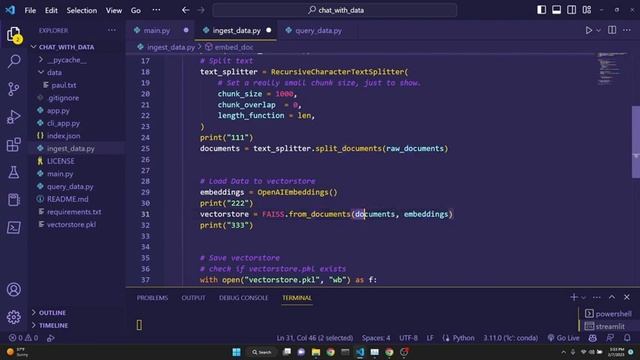This screenshot has height=360, width=640.
Task: Open the Edit menu
Action: click(x=51, y=10)
